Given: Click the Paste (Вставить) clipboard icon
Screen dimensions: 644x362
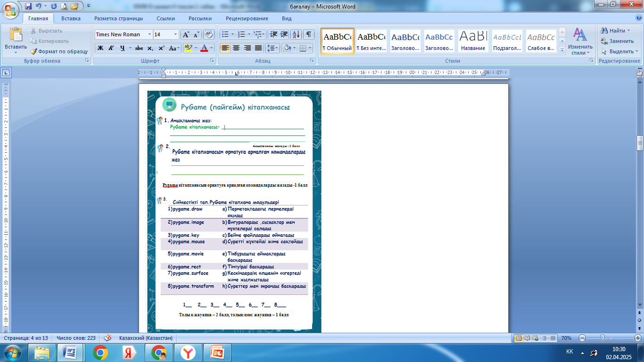Looking at the screenshot, I should pos(16,35).
